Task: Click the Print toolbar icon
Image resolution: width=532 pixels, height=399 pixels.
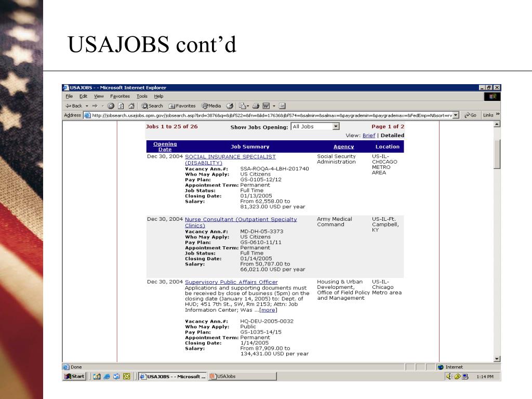Action: click(x=256, y=106)
